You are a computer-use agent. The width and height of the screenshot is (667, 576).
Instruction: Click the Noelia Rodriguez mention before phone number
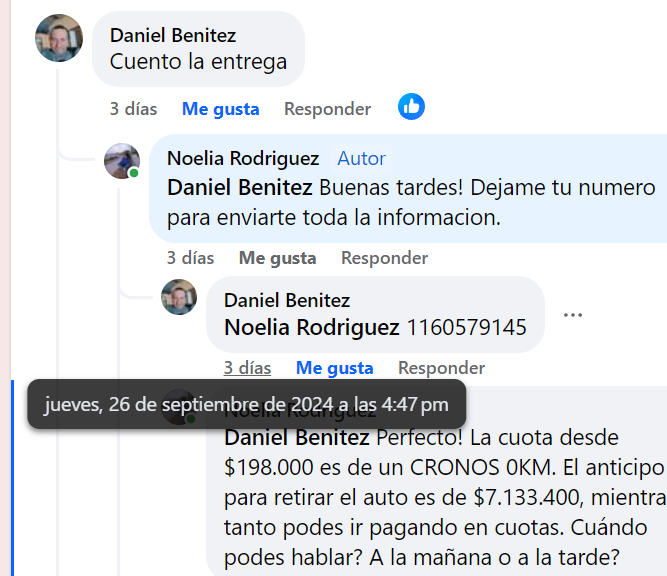tap(312, 327)
